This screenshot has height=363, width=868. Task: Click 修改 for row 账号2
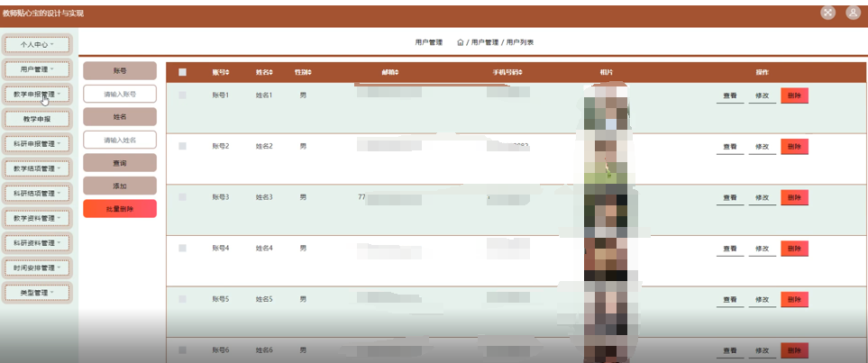763,147
